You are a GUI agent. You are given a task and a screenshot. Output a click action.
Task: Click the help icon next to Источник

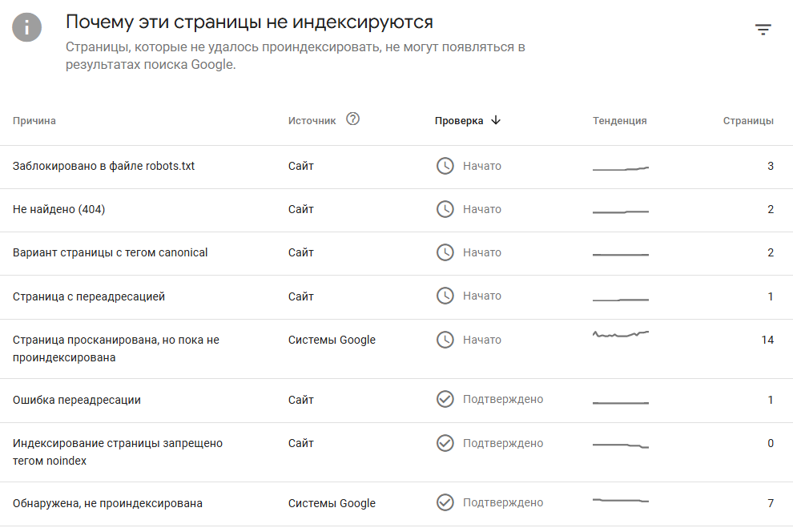pyautogui.click(x=352, y=119)
